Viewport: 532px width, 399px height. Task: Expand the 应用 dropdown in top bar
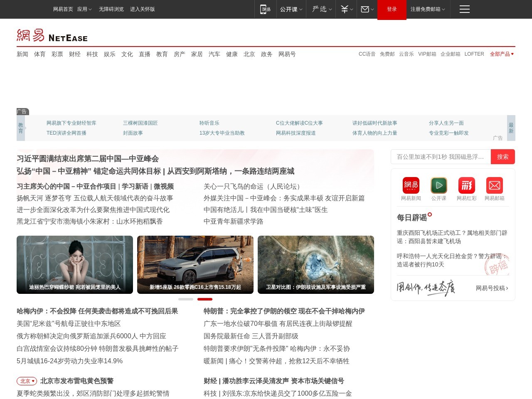[x=84, y=9]
